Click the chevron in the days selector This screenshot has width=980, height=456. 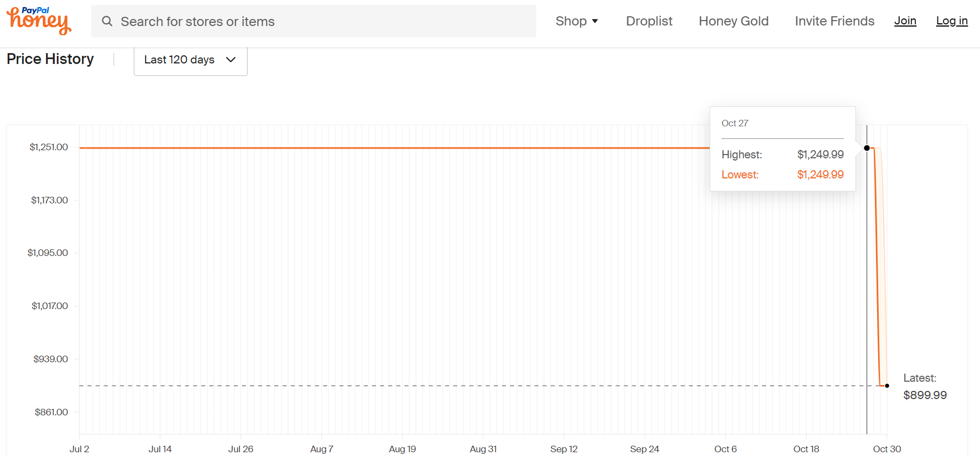click(231, 60)
